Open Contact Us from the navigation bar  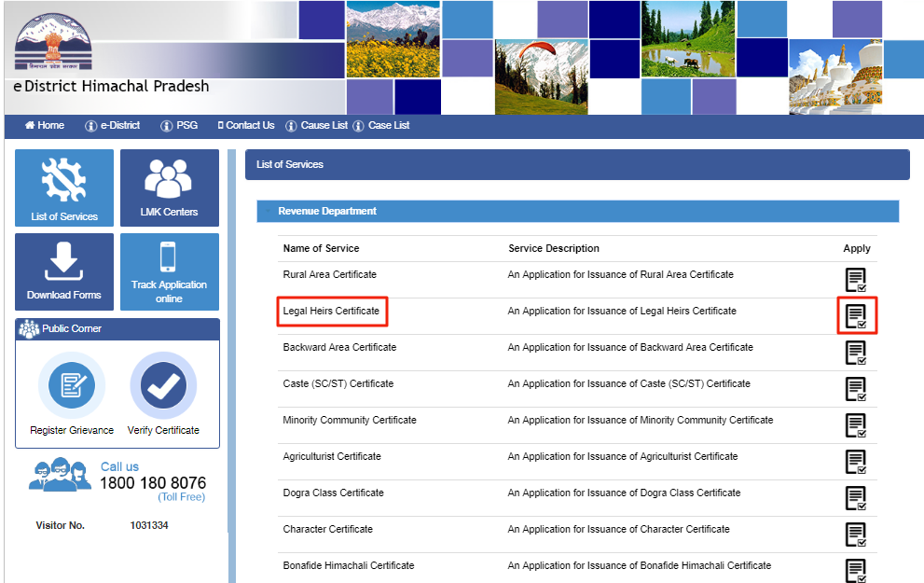click(246, 126)
